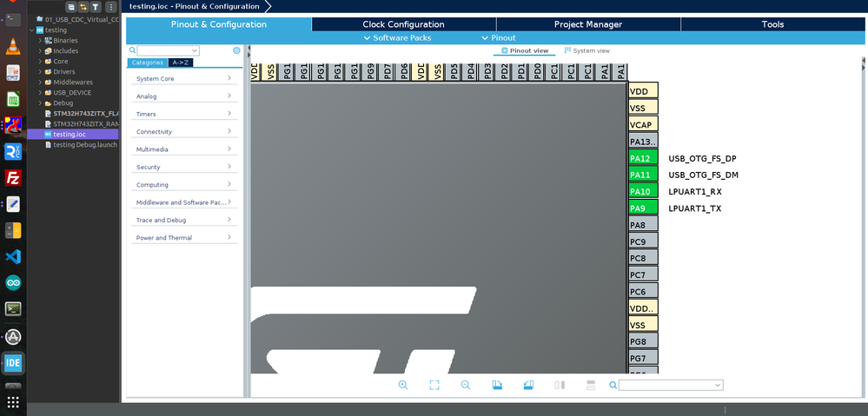The height and width of the screenshot is (416, 868).
Task: Collapse the testing project node
Action: click(x=31, y=30)
